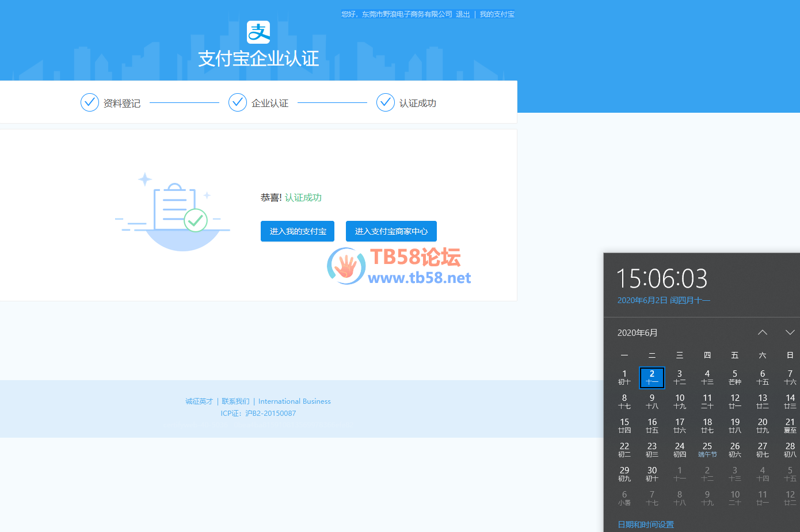The image size is (800, 532).
Task: Open 日期和时间设置 link
Action: [646, 525]
